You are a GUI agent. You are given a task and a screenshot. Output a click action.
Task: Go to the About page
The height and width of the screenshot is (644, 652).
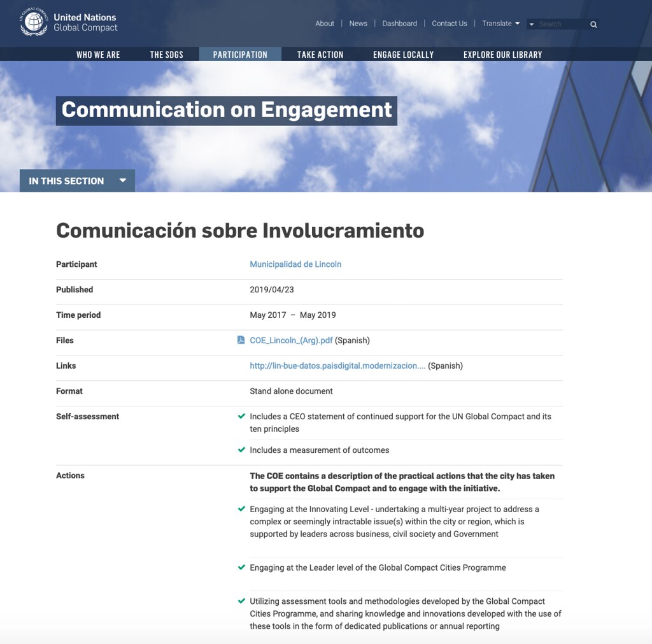(324, 24)
